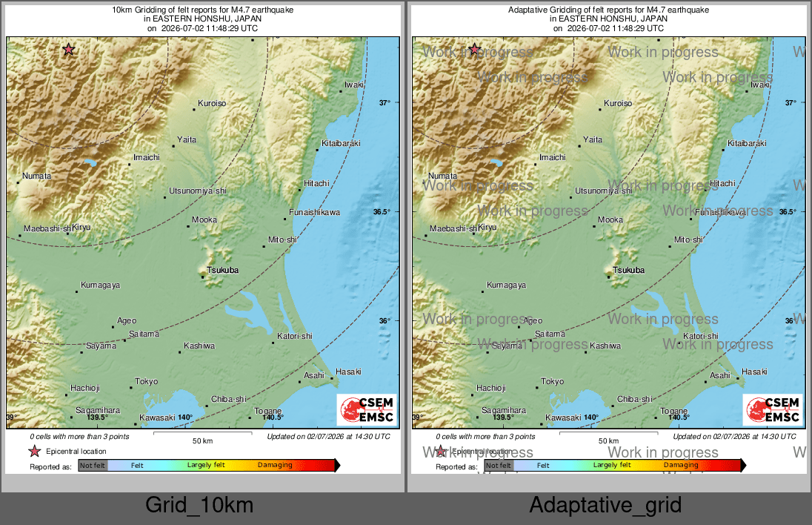Image resolution: width=812 pixels, height=525 pixels.
Task: Click the Yaita label on the Adaptative_grid map
Action: 593,139
